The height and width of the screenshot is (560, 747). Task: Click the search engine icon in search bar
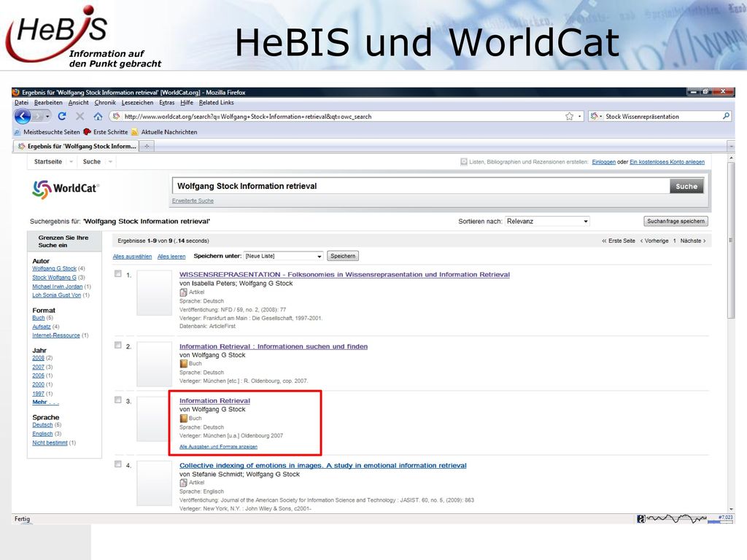click(x=594, y=116)
